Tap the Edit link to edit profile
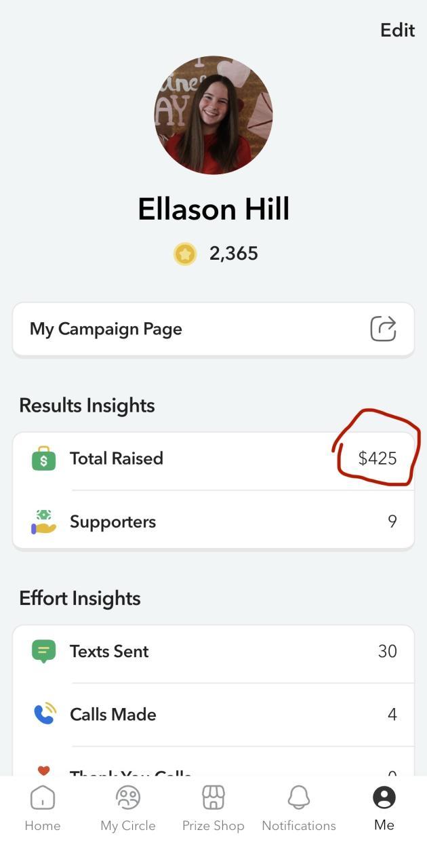The image size is (427, 868). [x=397, y=31]
